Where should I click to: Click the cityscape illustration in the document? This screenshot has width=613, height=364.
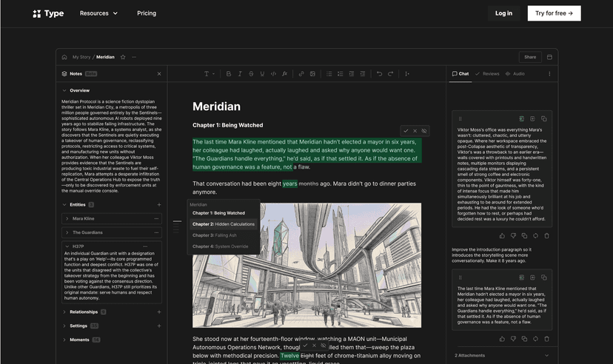point(306,265)
